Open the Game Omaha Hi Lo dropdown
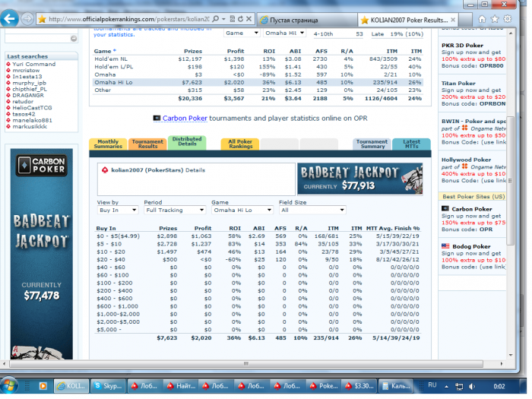The image size is (532, 399). pos(242,210)
